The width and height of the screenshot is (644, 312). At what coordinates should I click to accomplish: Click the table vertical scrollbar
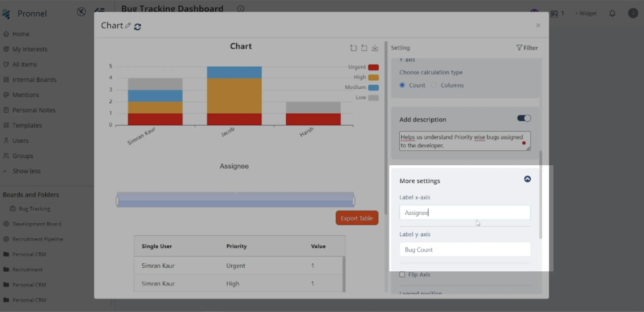pos(344,274)
